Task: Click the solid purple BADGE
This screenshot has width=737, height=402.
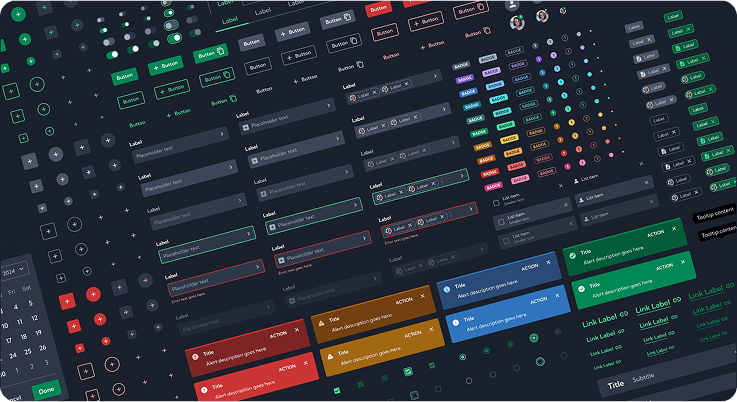Action: click(x=464, y=79)
